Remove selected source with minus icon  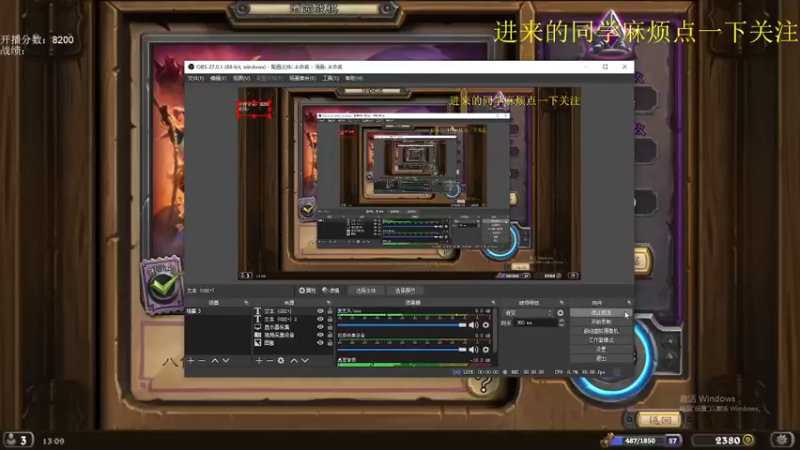coord(270,360)
